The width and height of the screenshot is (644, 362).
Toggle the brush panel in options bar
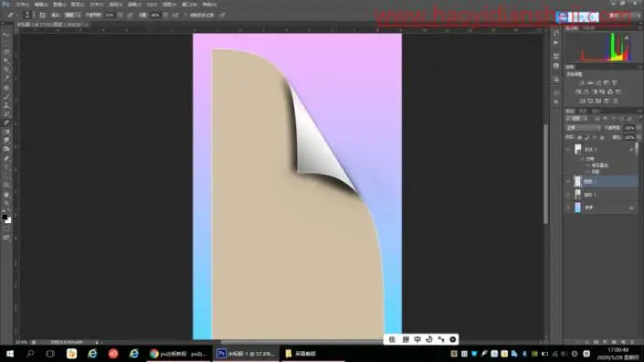coord(42,16)
